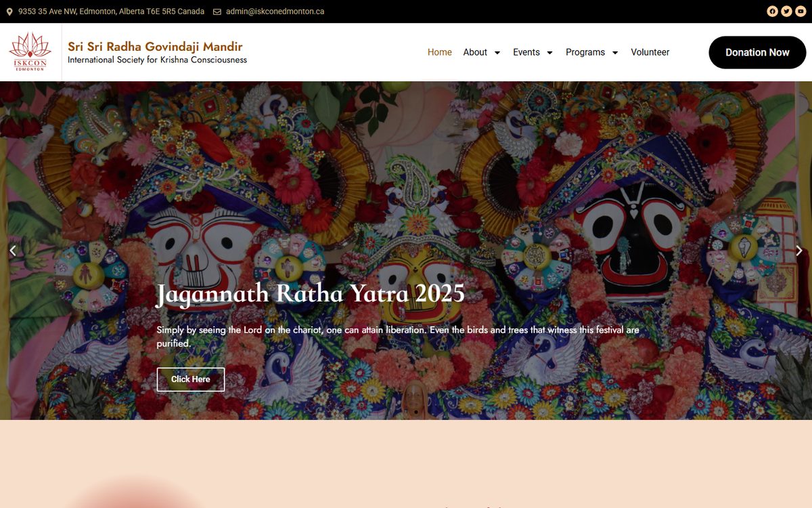812x508 pixels.
Task: Open the About menu item
Action: tap(475, 52)
